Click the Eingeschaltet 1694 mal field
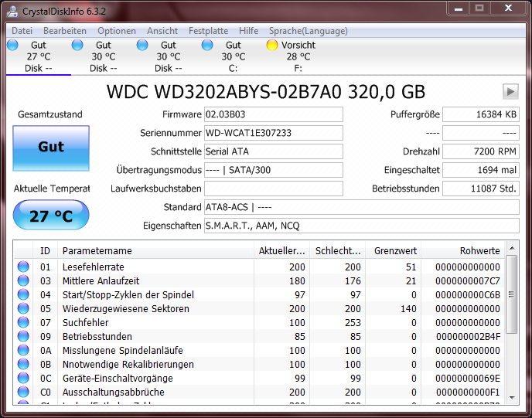The height and width of the screenshot is (418, 532). 481,170
